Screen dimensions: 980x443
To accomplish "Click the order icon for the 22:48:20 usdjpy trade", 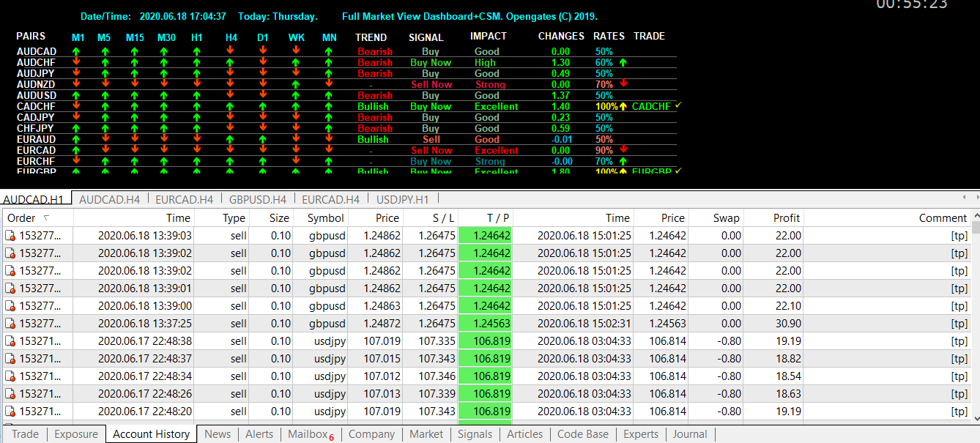I will [11, 412].
